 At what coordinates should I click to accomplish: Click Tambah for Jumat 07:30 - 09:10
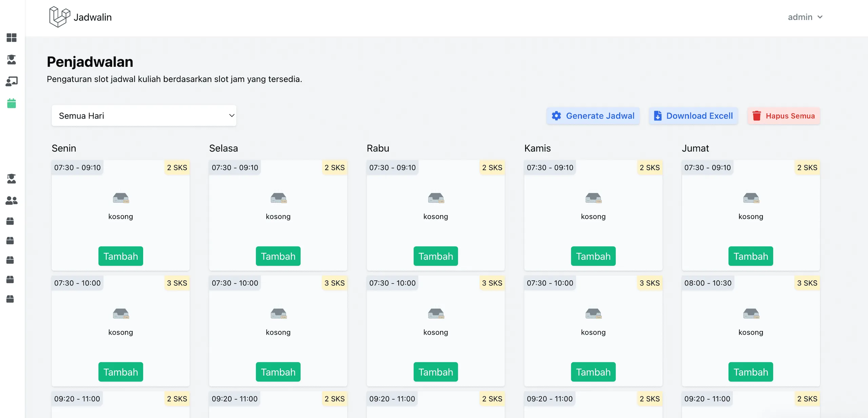751,256
